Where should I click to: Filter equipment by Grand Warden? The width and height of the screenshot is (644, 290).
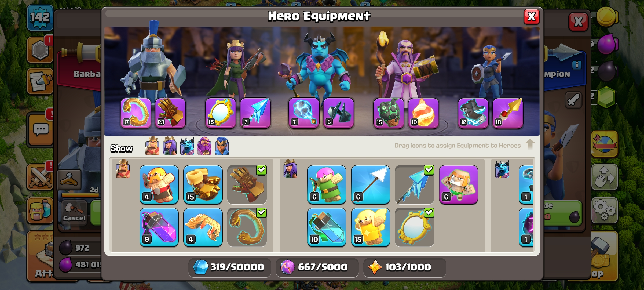click(x=204, y=146)
